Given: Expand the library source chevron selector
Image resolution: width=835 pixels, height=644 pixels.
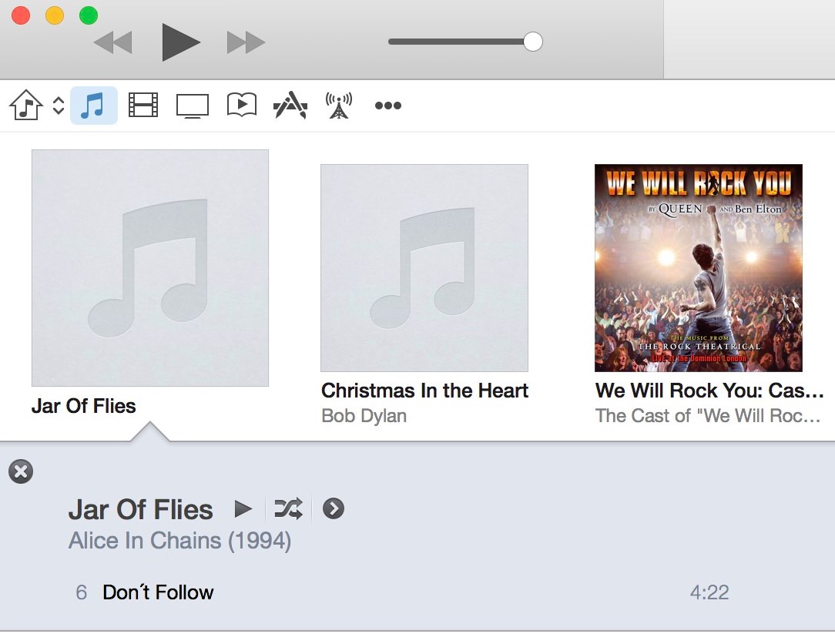Looking at the screenshot, I should point(59,106).
